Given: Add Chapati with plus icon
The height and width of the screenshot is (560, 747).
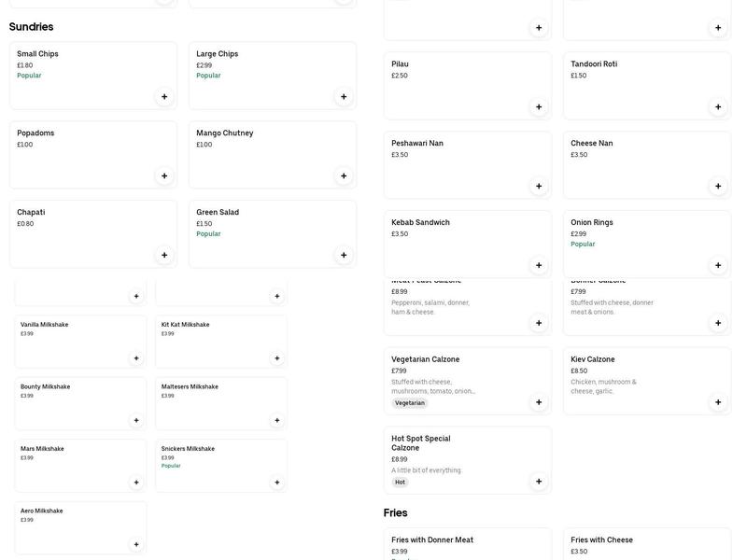Looking at the screenshot, I should click(164, 255).
